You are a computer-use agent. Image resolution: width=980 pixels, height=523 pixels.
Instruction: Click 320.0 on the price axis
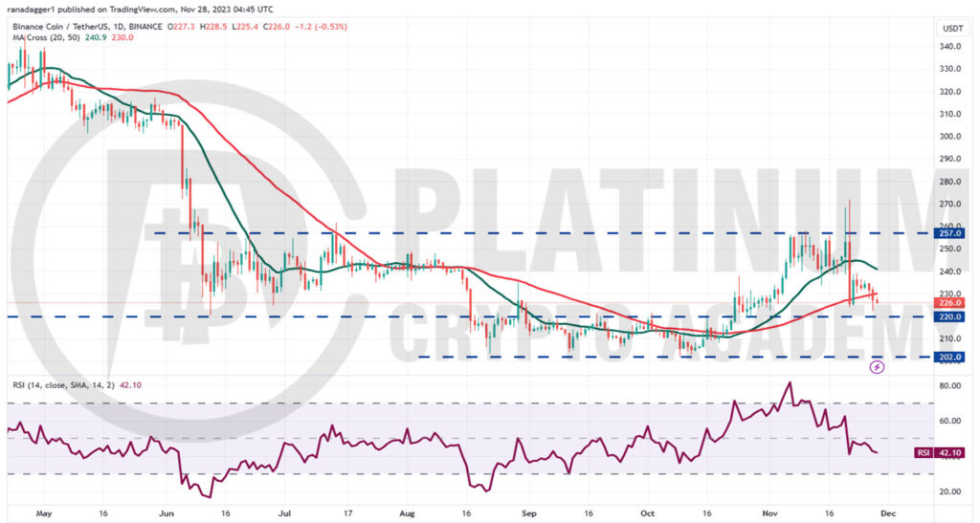[950, 91]
